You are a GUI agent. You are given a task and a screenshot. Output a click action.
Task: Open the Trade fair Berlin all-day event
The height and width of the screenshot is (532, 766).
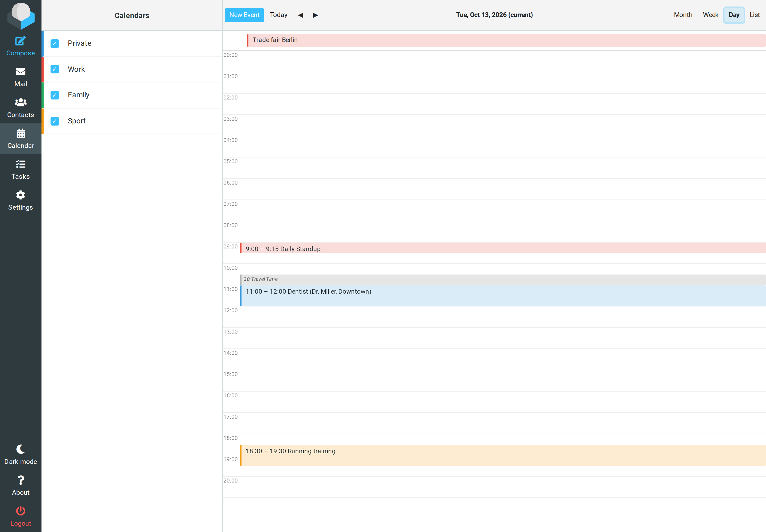(506, 40)
